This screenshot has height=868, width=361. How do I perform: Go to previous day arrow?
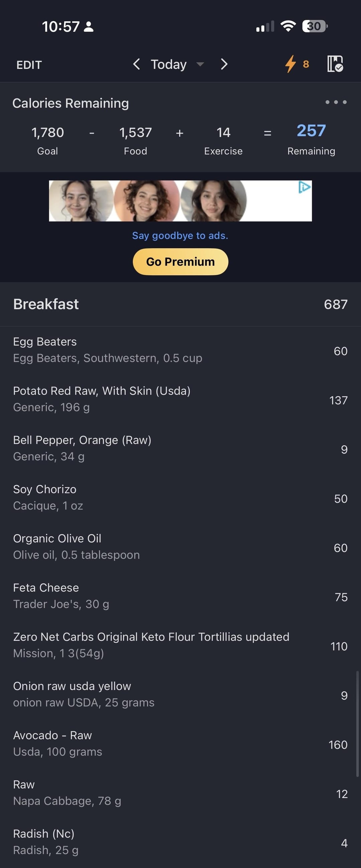click(136, 64)
